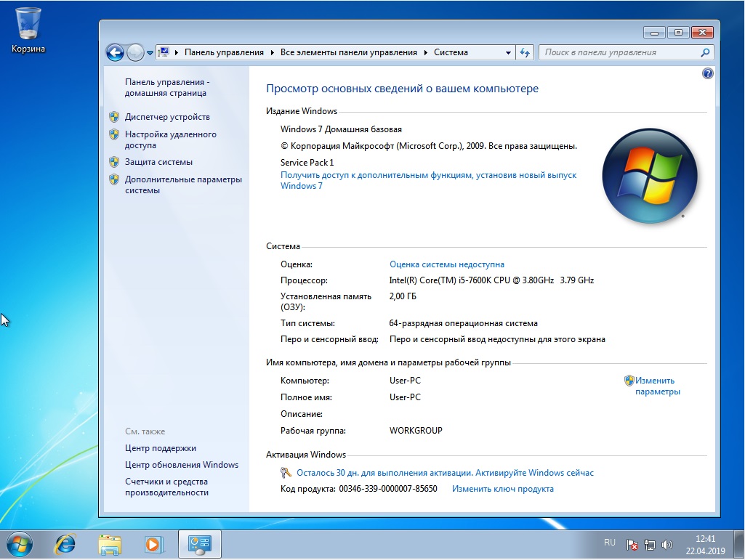Click the refresh button beside address bar
Viewport: 745px width, 560px height.
tap(525, 52)
